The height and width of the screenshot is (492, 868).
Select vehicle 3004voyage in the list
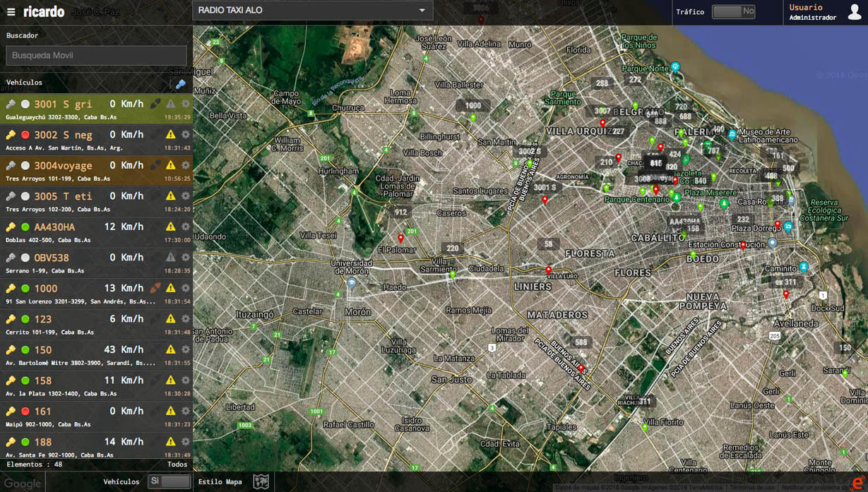tap(63, 166)
